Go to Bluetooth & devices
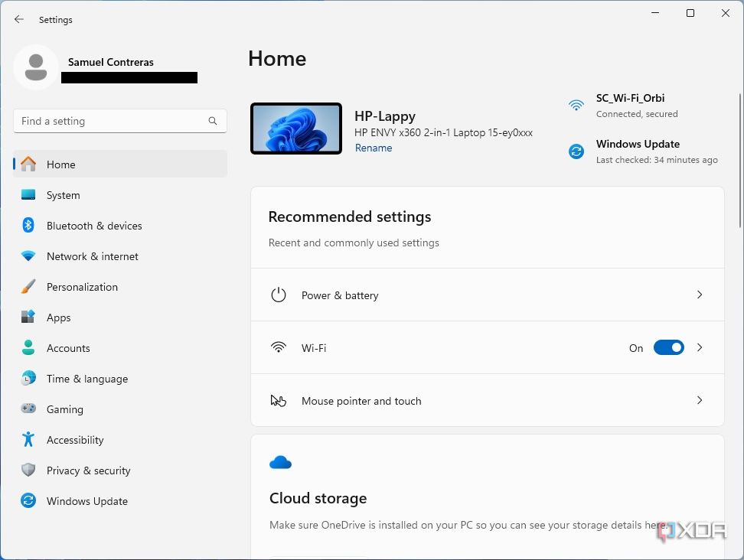The height and width of the screenshot is (560, 744). pos(120,225)
